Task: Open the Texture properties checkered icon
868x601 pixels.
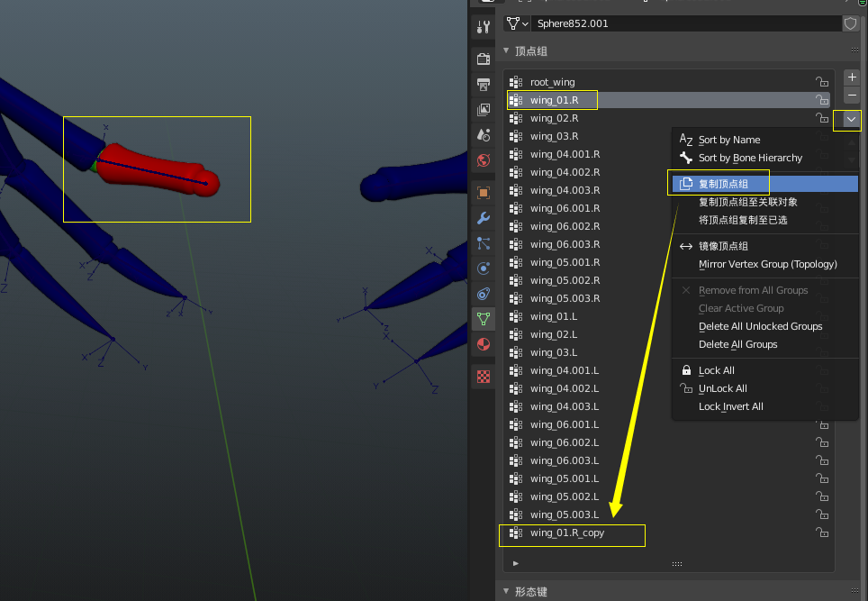Action: 484,377
